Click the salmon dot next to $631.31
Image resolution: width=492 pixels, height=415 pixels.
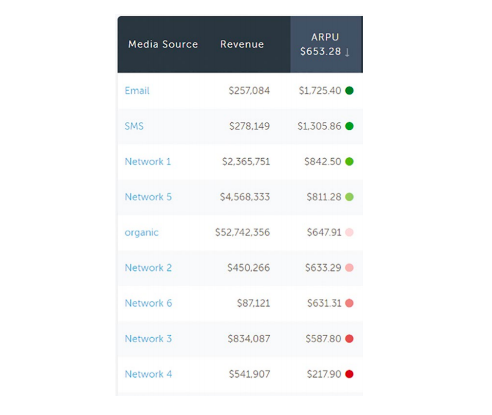(x=349, y=303)
